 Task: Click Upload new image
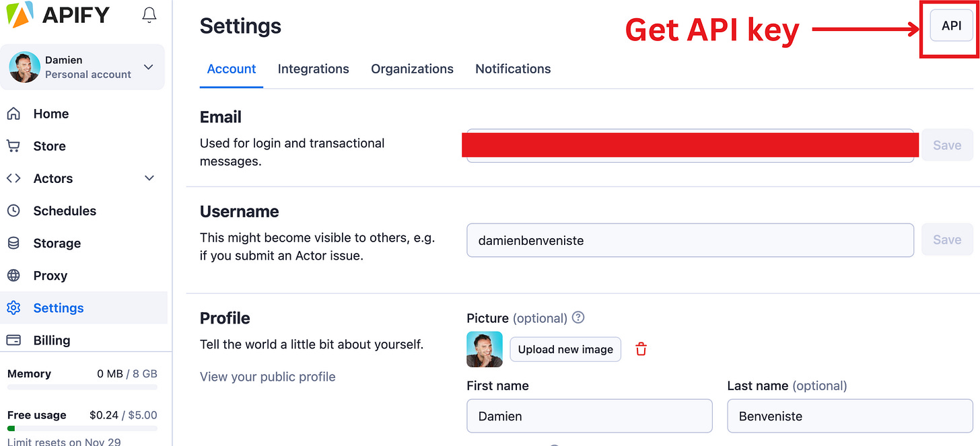click(565, 349)
